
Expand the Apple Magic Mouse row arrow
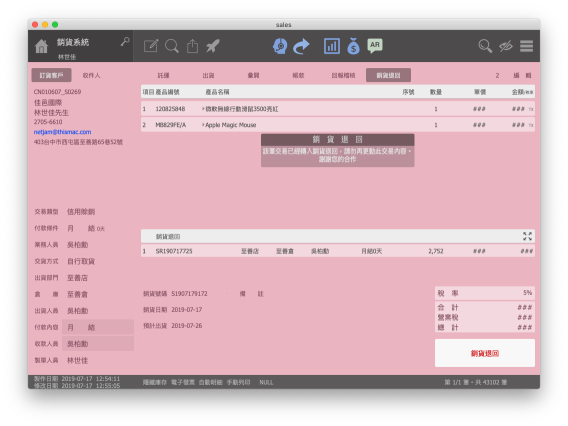(203, 125)
